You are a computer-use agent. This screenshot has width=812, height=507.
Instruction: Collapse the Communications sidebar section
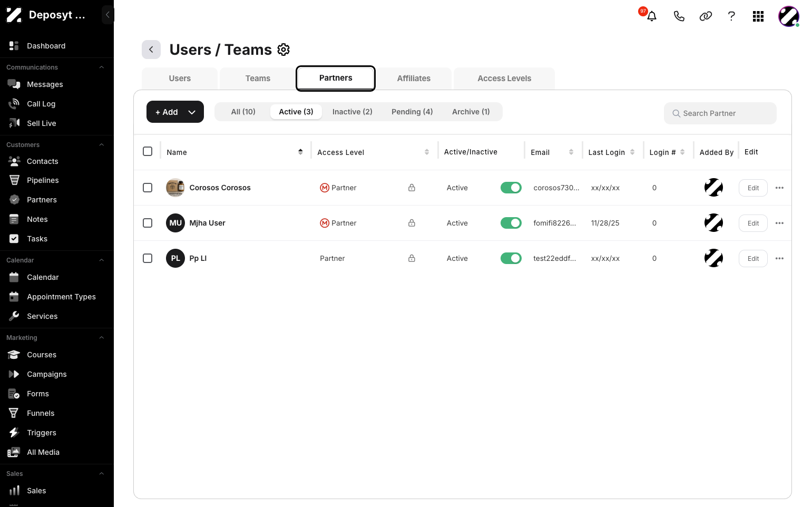click(x=102, y=67)
